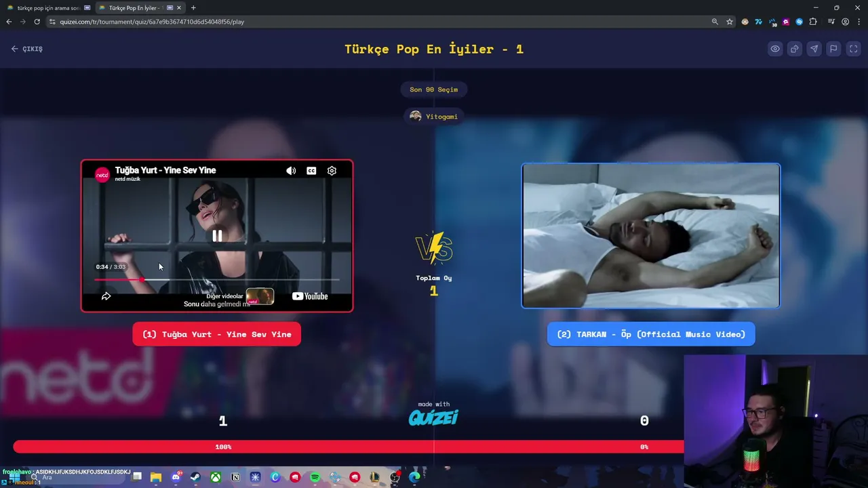Screen dimensions: 868x488
Task: Mute the YouTube player volume
Action: 291,171
